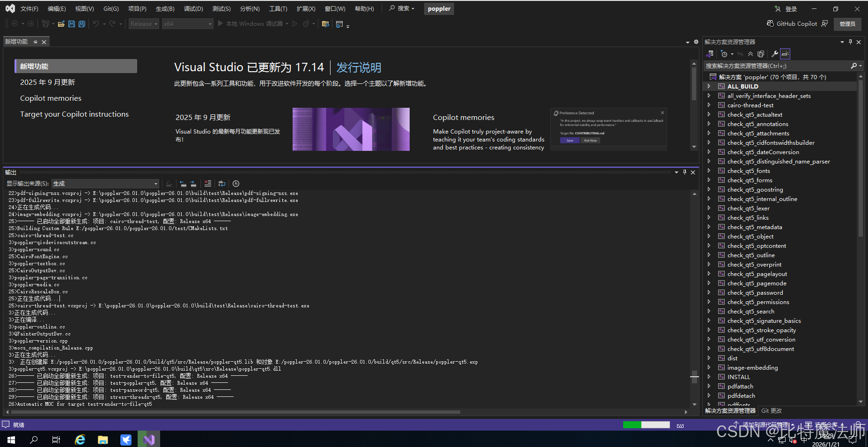Open the Output panel window options arrow
Screen dimensions: 868x447
[676, 172]
